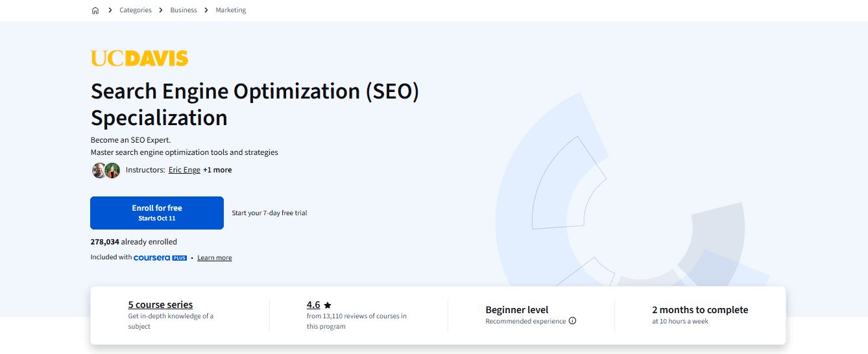Select the specialization title heading
Screen dimensions: 868x354
pyautogui.click(x=255, y=104)
